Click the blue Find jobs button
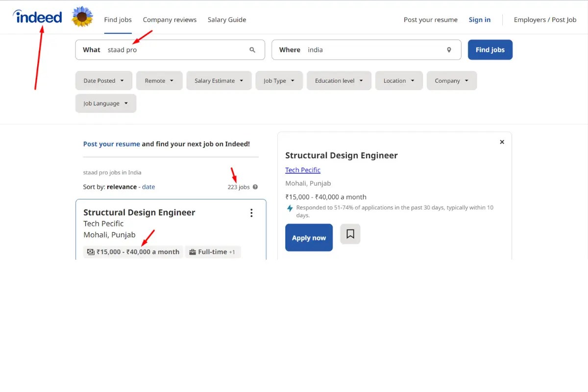Image resolution: width=588 pixels, height=392 pixels. point(490,50)
